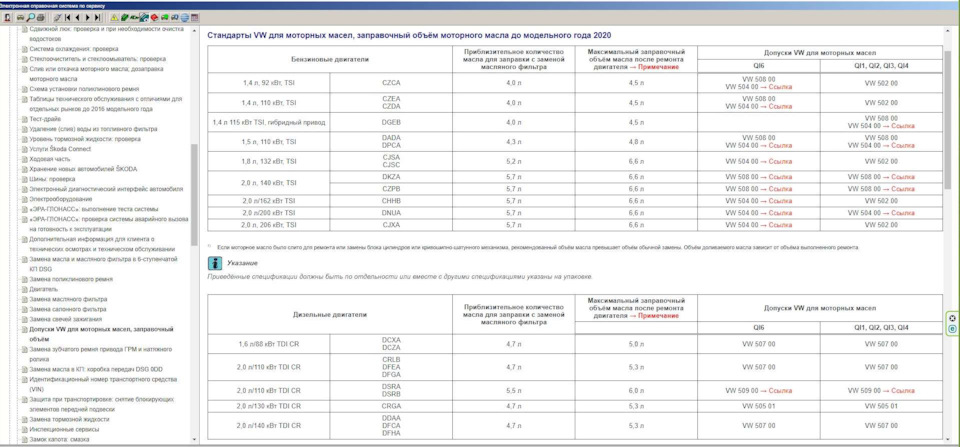Go to previous page arrow icon

coord(77,17)
